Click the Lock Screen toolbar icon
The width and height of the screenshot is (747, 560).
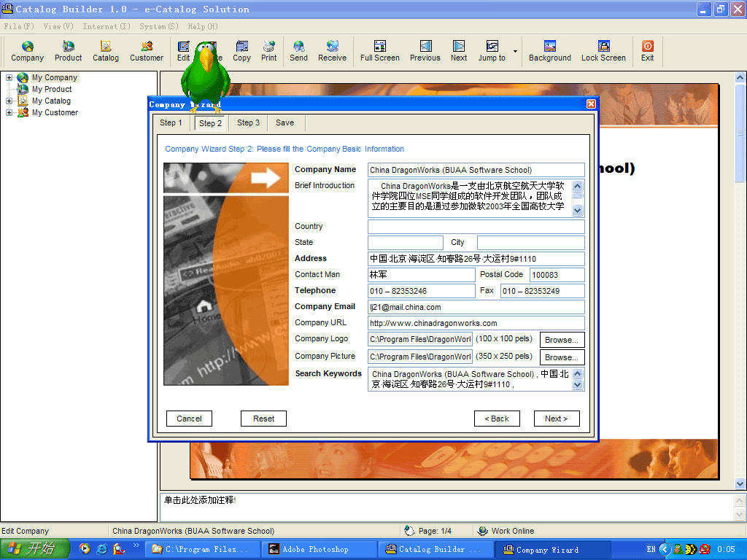pos(603,51)
